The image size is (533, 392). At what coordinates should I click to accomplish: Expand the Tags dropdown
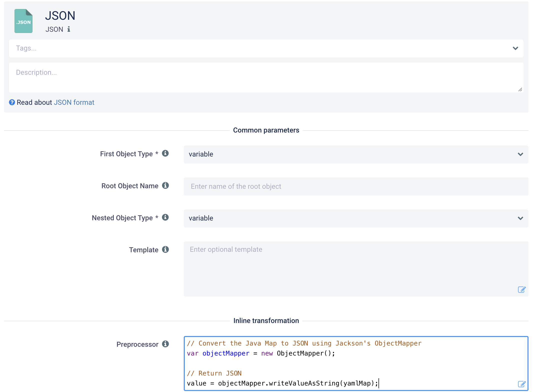(x=515, y=48)
